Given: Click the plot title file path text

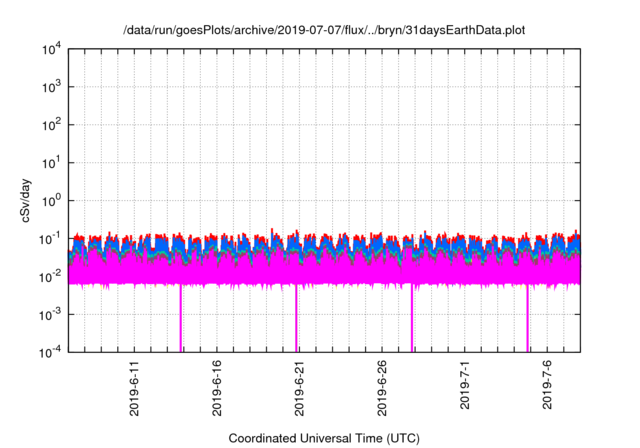Looking at the screenshot, I should click(x=324, y=30).
